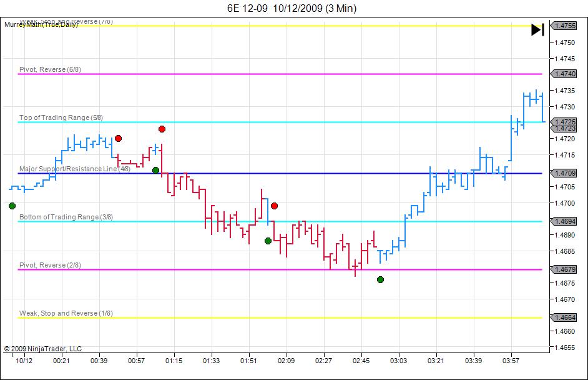Select the Weak, Stop and Reverse (1/8) label
This screenshot has height=380, width=588.
coord(66,313)
